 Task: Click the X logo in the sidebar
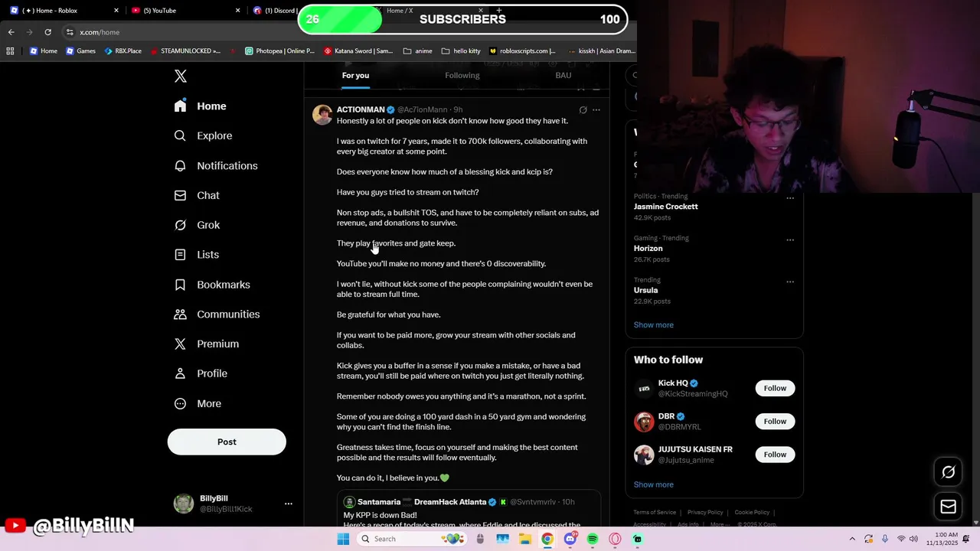point(180,76)
